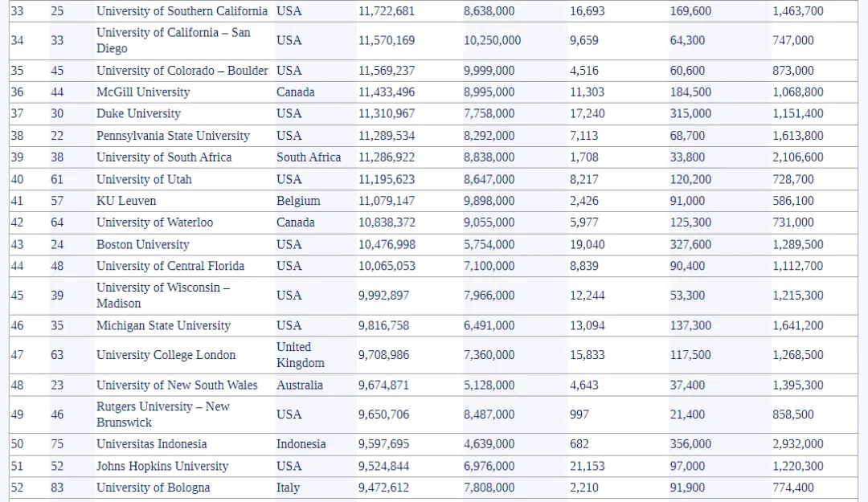Click the Indonesia country cell

301,444
